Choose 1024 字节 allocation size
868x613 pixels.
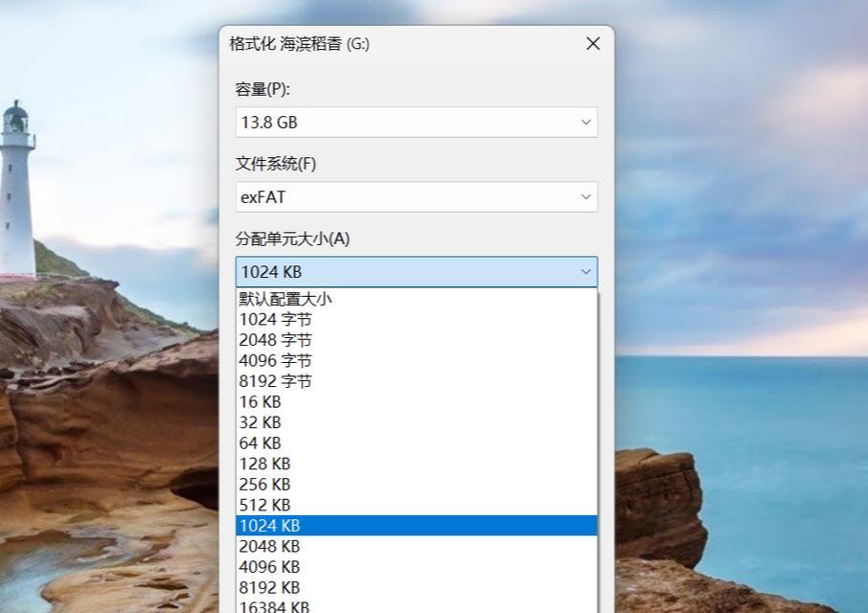point(417,320)
